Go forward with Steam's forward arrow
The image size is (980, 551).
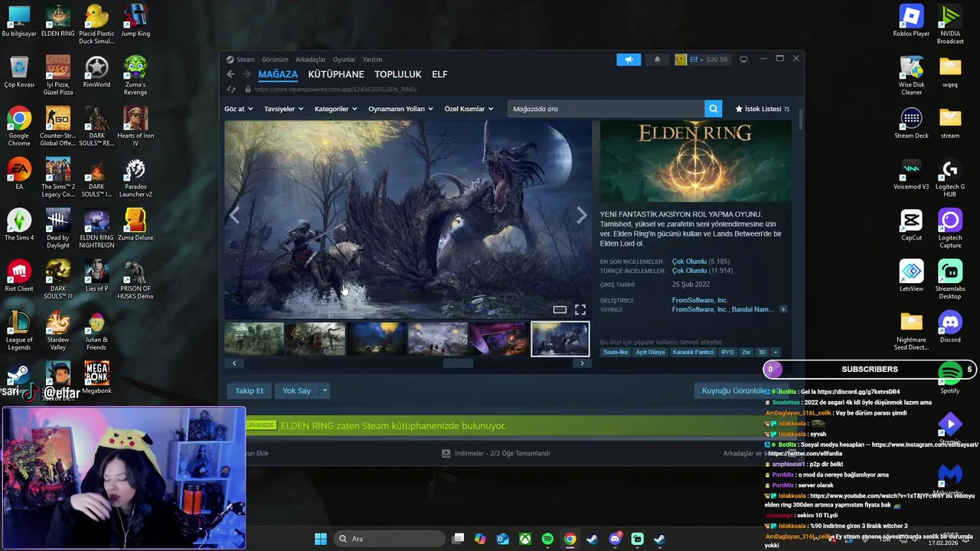[x=247, y=74]
